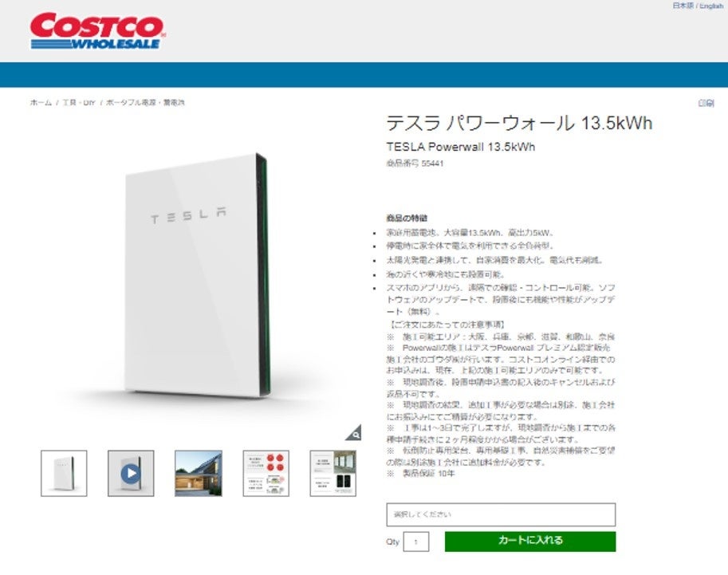The width and height of the screenshot is (728, 575).
Task: Click the 商品の特徴 heading
Action: pos(407,218)
